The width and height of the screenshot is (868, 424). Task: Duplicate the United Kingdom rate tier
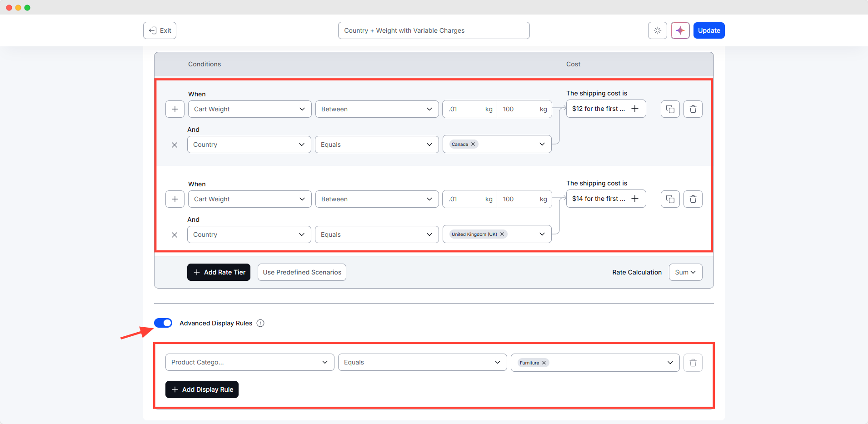tap(670, 199)
